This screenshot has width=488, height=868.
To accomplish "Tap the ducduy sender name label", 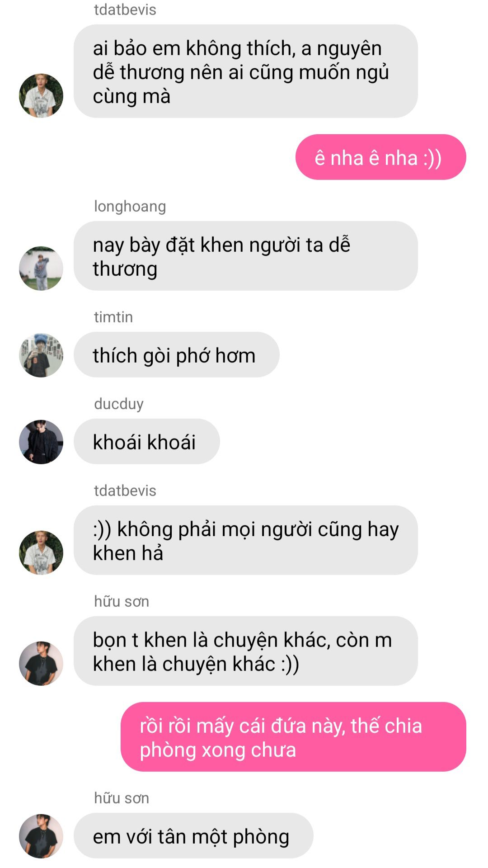I will pos(119,404).
